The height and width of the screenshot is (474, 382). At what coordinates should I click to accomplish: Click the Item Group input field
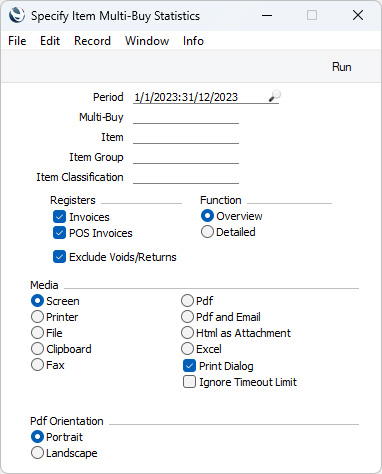pyautogui.click(x=186, y=157)
